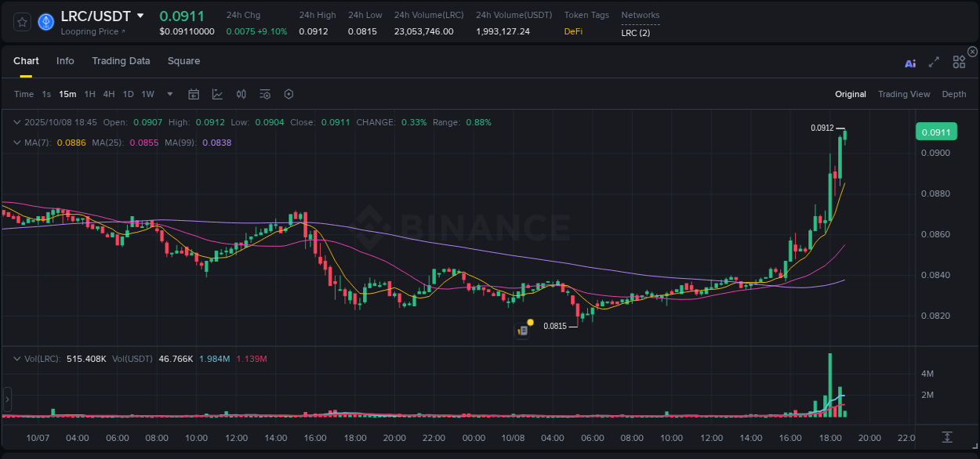The height and width of the screenshot is (459, 980).
Task: Select the 1H timeframe
Action: (91, 94)
